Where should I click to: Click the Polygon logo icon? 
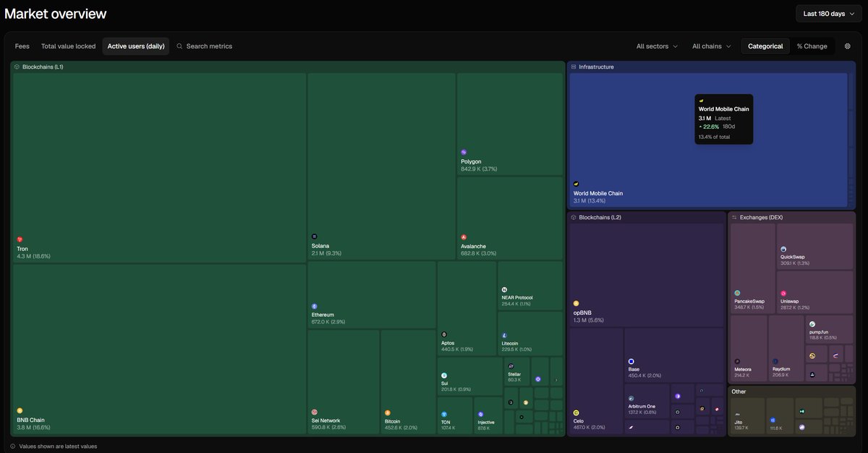(x=464, y=153)
